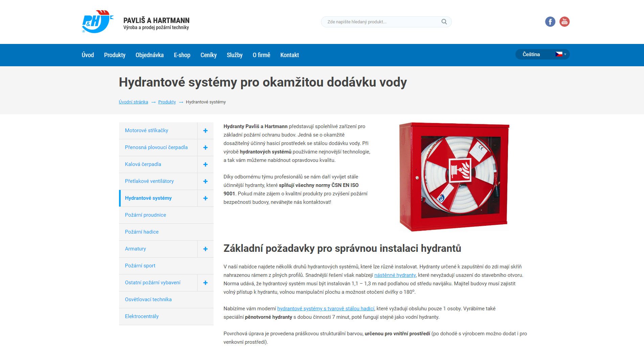Follow the Úvodní stránka breadcrumb link
The width and height of the screenshot is (644, 361).
(133, 102)
